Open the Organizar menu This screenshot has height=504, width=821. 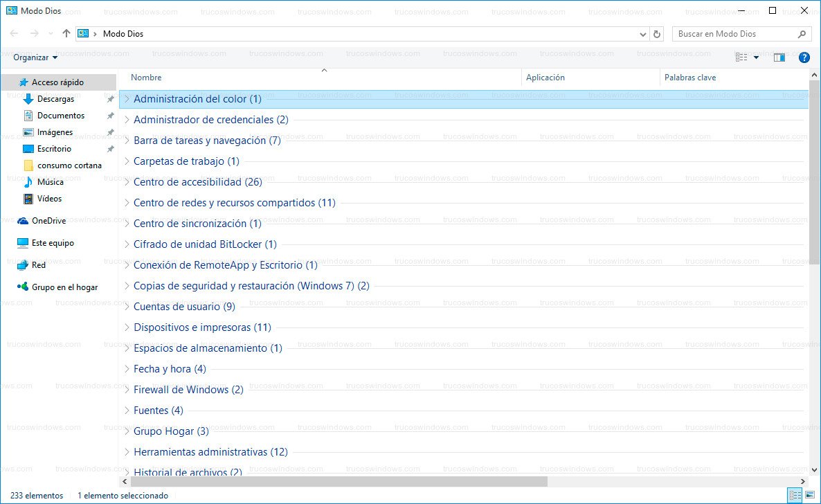(35, 57)
